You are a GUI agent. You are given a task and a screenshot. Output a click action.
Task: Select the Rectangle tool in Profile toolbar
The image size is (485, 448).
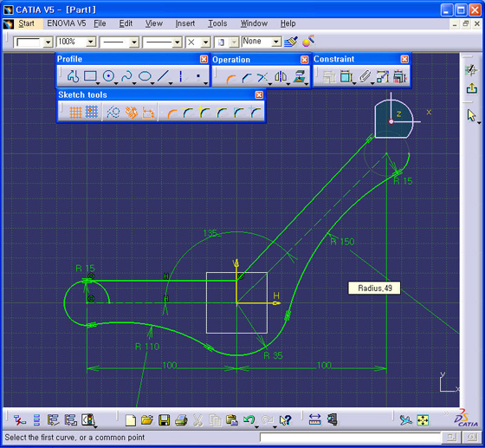(x=90, y=76)
